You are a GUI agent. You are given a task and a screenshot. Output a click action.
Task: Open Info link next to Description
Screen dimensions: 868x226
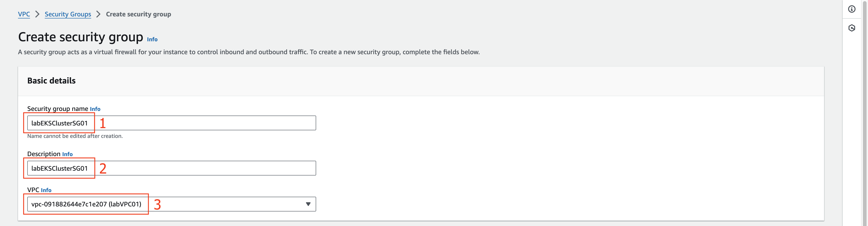[x=67, y=154]
